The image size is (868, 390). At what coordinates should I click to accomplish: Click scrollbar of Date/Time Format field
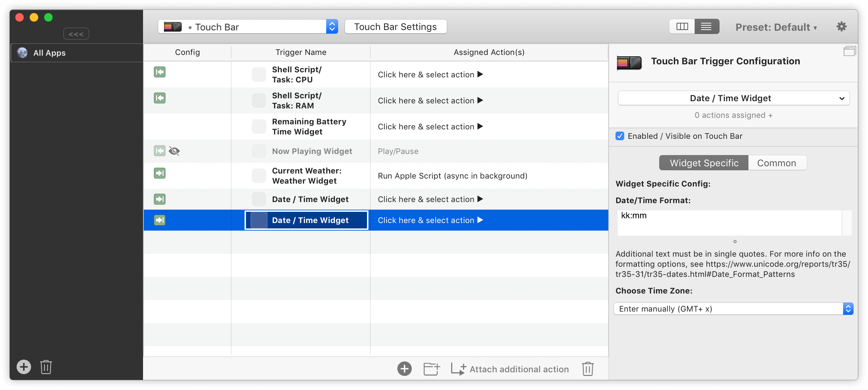click(847, 223)
